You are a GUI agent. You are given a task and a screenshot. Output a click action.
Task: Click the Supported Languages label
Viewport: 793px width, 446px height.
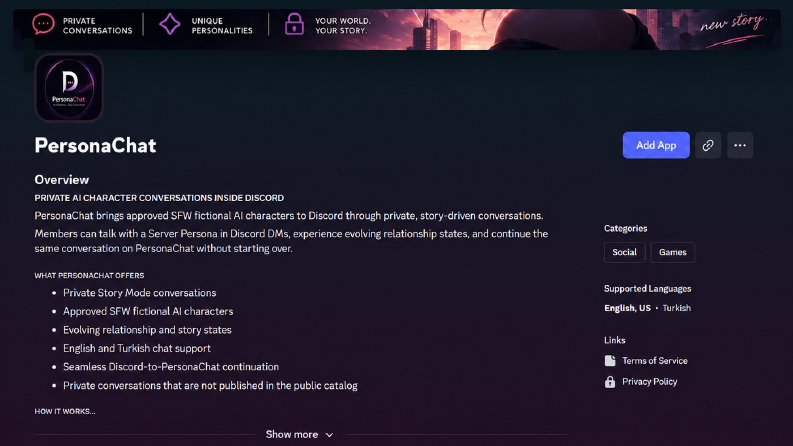647,289
